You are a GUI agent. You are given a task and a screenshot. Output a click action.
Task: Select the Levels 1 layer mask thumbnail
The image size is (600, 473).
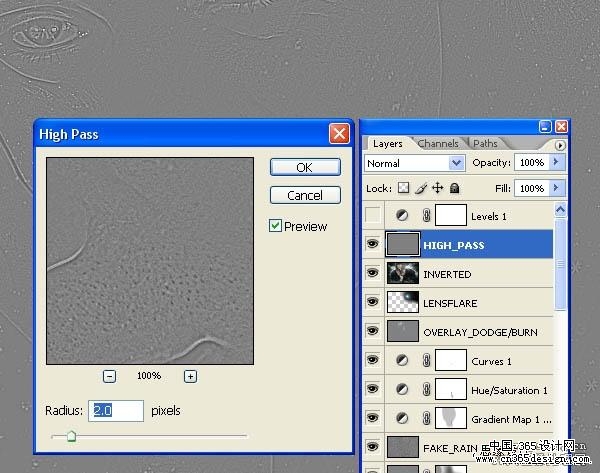[x=451, y=215]
